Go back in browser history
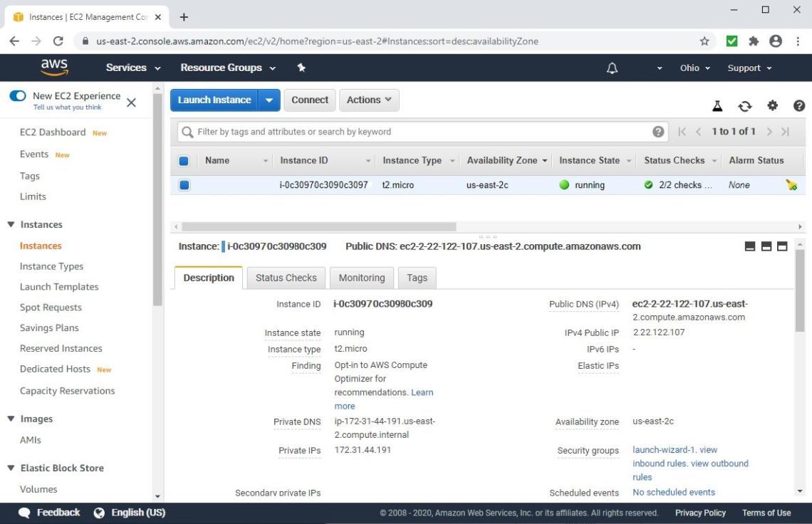Screen dimensions: 812x524 click(x=14, y=41)
